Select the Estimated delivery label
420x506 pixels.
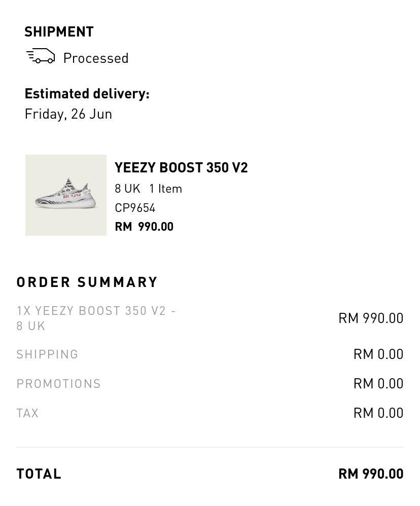87,94
